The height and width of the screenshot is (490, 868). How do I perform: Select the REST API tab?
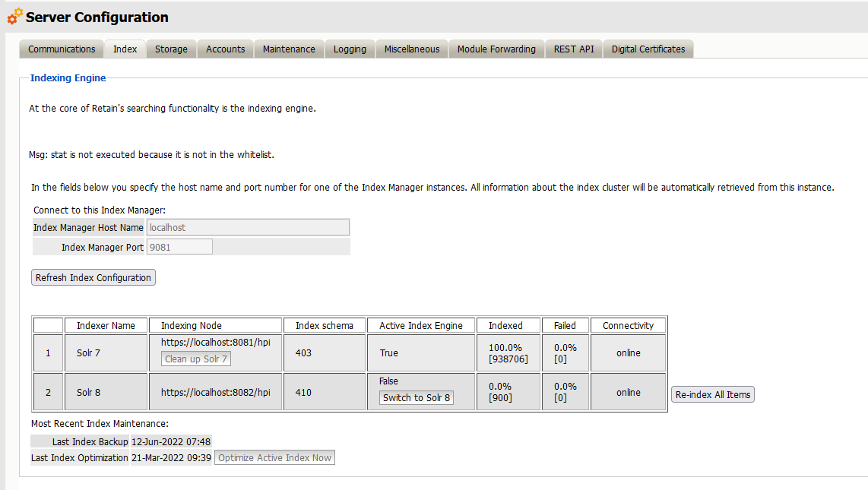click(573, 49)
